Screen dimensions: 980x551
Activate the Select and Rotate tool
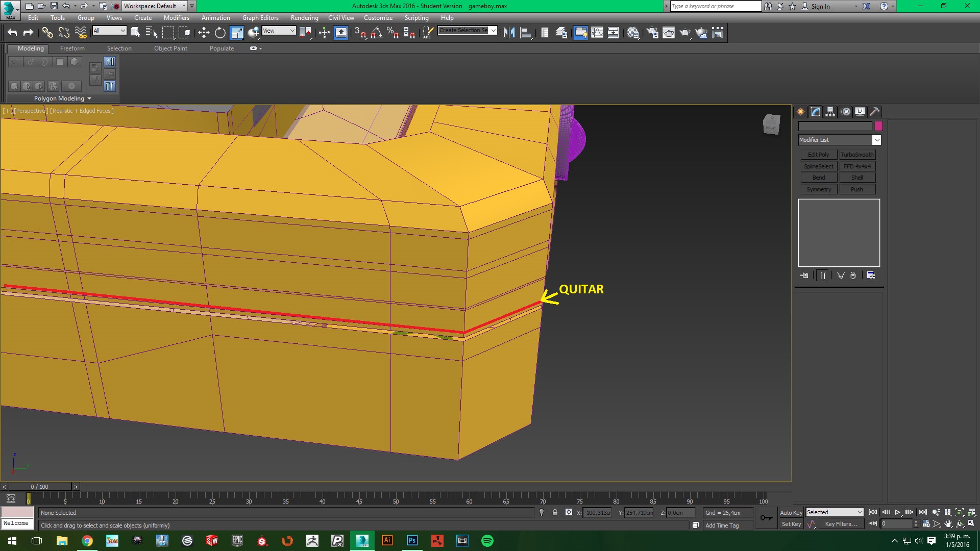point(220,33)
